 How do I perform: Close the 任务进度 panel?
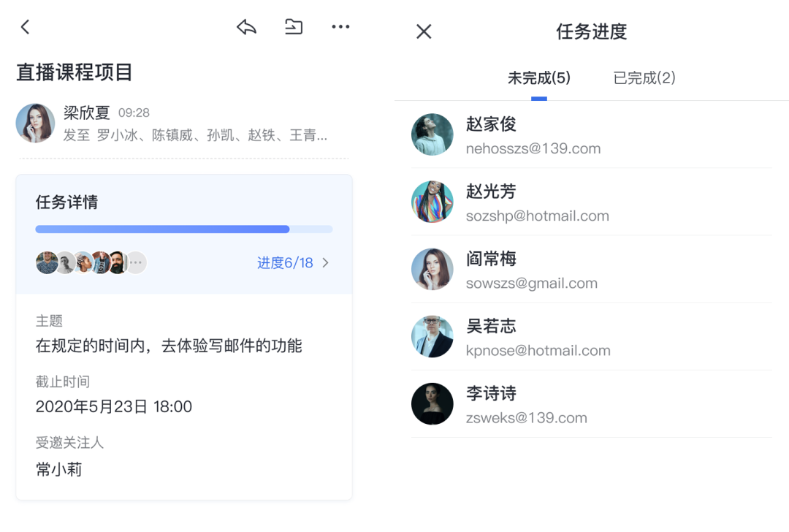click(424, 31)
